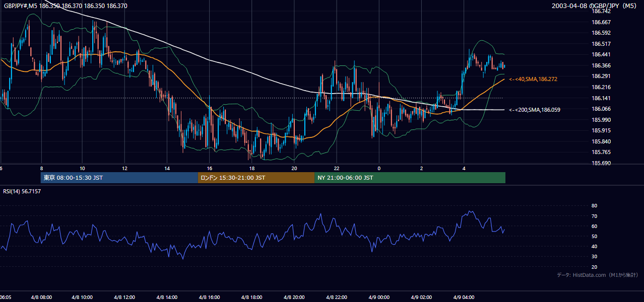Click the 4/8 20:00 date label
The image size is (644, 302).
point(294,297)
